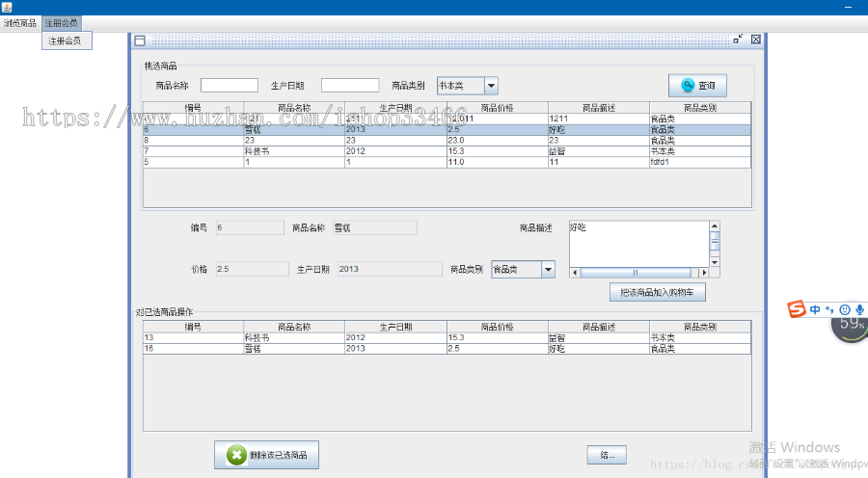Select row 16 雪糕 in the selected-products table
The width and height of the screenshot is (868, 478).
pos(447,349)
